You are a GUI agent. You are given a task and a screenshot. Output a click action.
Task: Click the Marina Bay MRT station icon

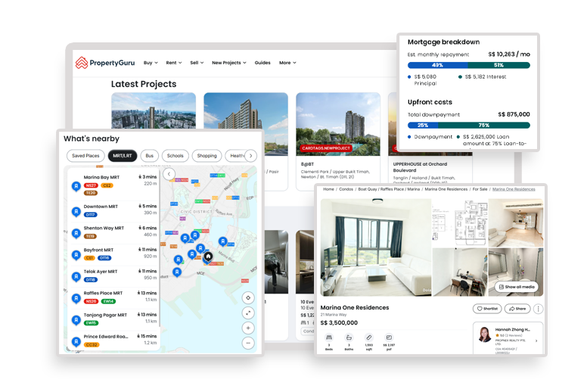point(76,186)
